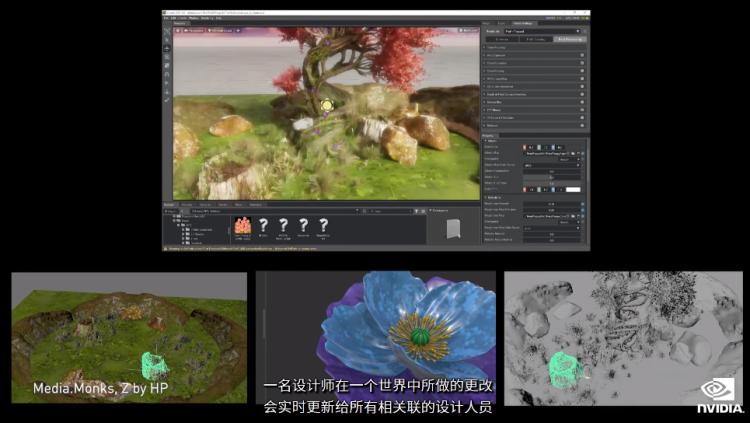Click the Ray Tracing settings button
The image size is (750, 423).
coord(533,38)
